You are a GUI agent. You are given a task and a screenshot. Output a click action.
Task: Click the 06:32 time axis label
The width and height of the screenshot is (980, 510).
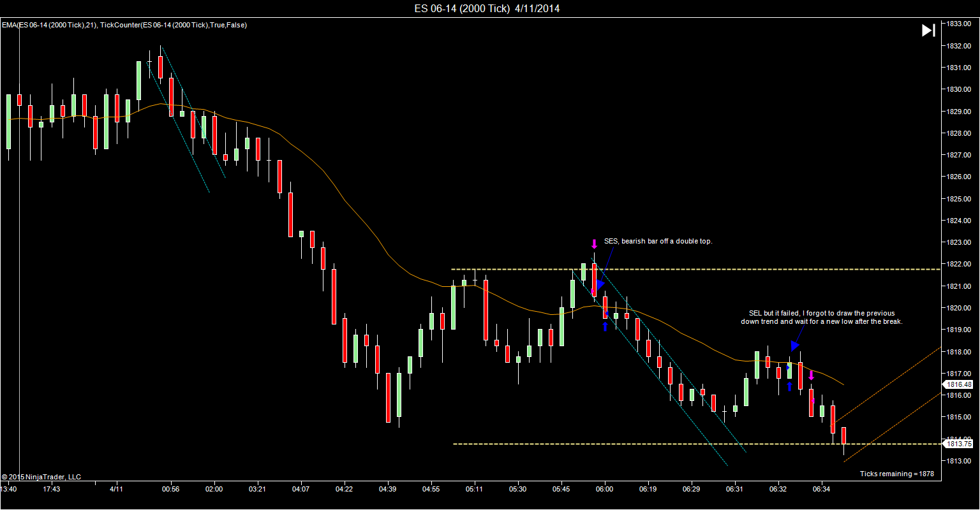778,489
